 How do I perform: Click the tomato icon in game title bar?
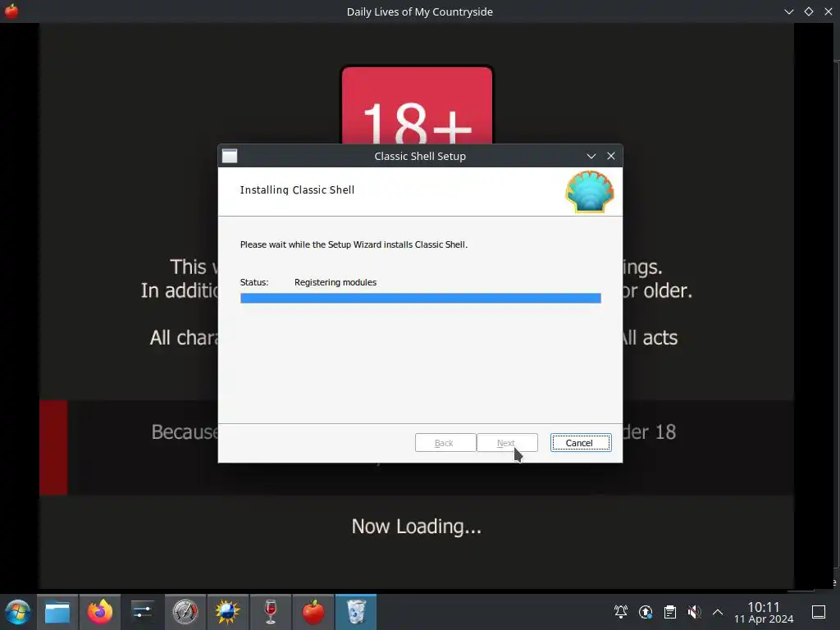11,11
